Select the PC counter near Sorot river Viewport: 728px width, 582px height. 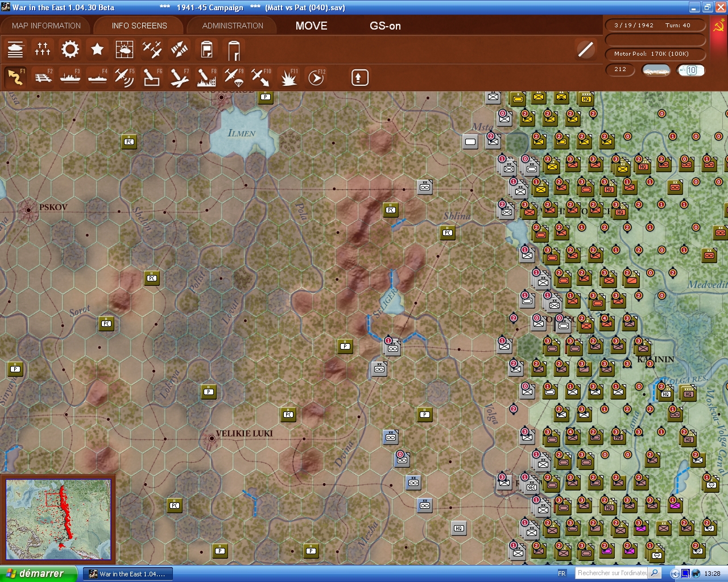[x=106, y=323]
